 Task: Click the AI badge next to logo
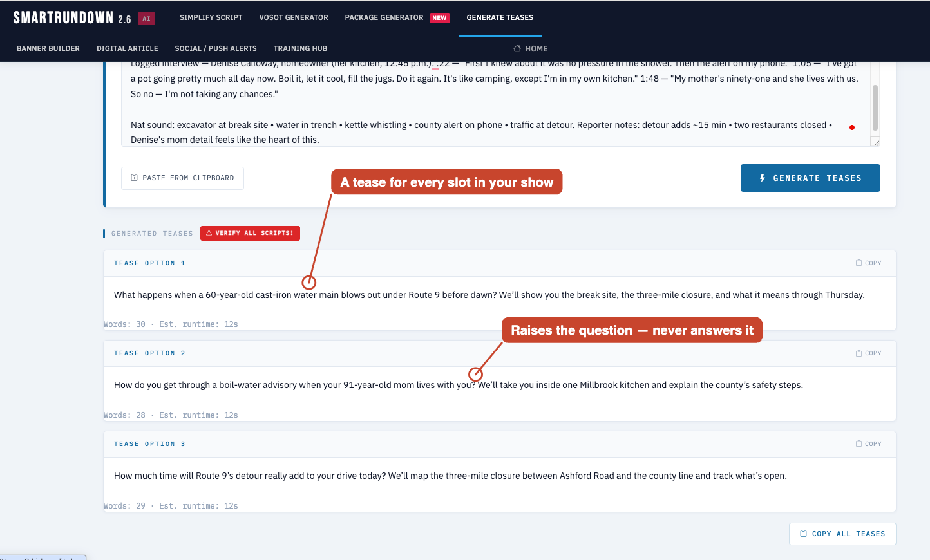point(147,19)
